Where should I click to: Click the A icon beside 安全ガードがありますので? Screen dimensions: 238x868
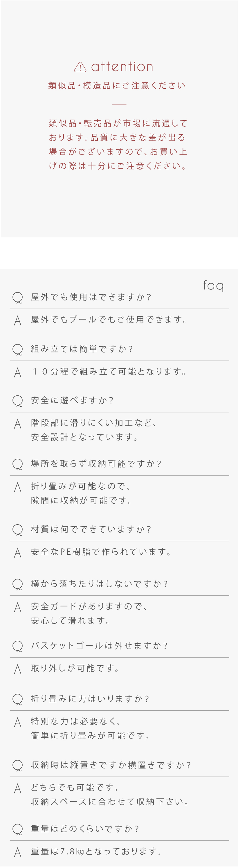(17, 608)
